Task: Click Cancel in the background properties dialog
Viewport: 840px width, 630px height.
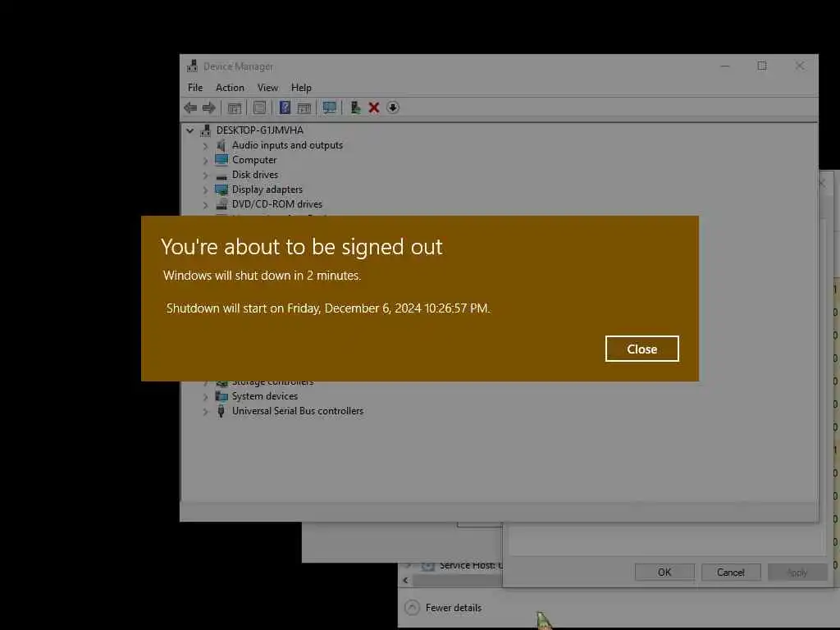Action: coord(731,572)
